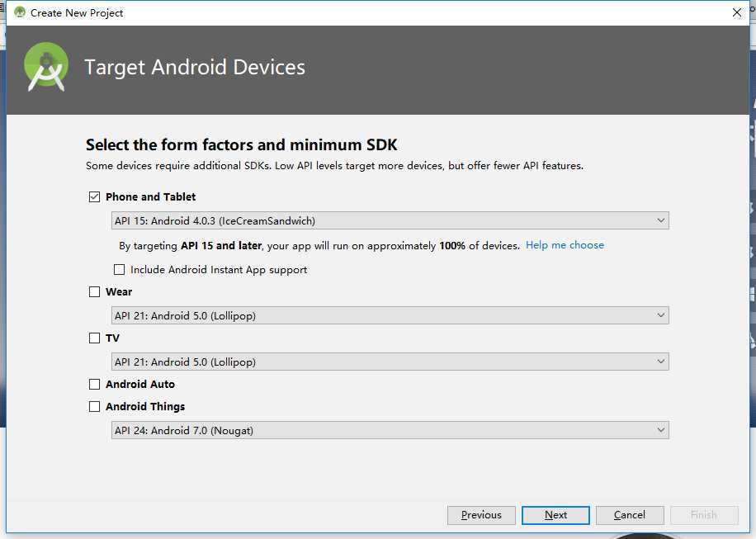The height and width of the screenshot is (539, 756).
Task: Click the Create New Project window title
Action: [77, 13]
